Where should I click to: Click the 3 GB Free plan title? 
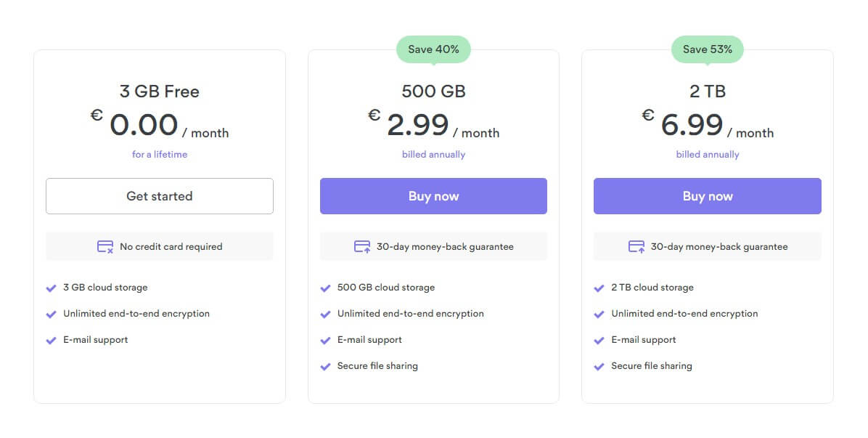(160, 92)
